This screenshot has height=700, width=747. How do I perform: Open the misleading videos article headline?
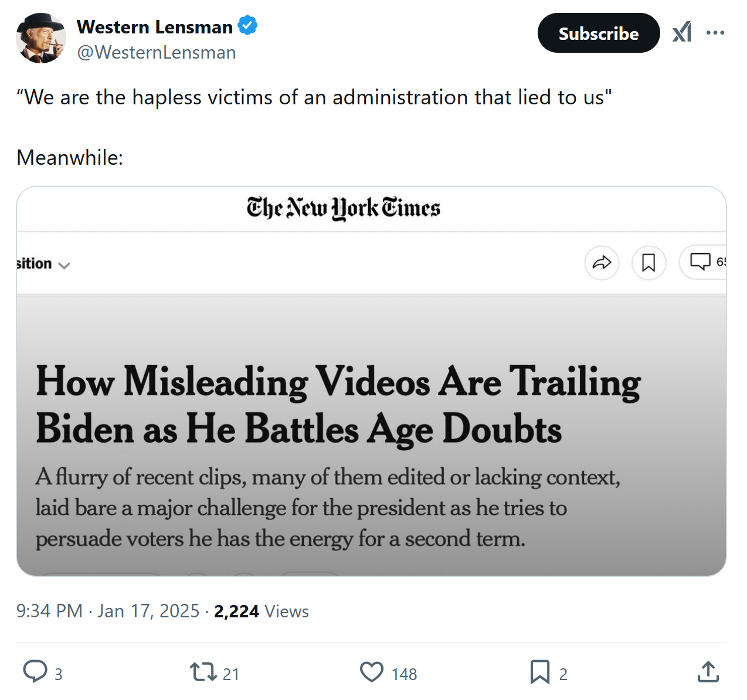click(338, 405)
